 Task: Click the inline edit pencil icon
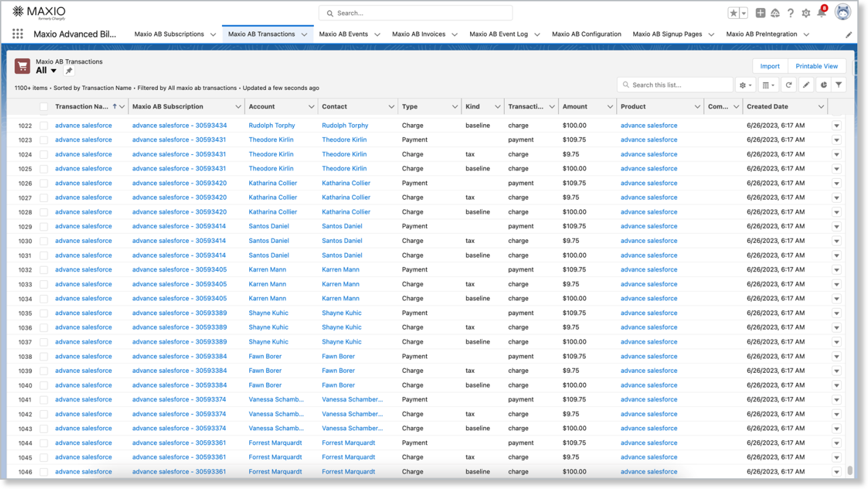tap(806, 85)
